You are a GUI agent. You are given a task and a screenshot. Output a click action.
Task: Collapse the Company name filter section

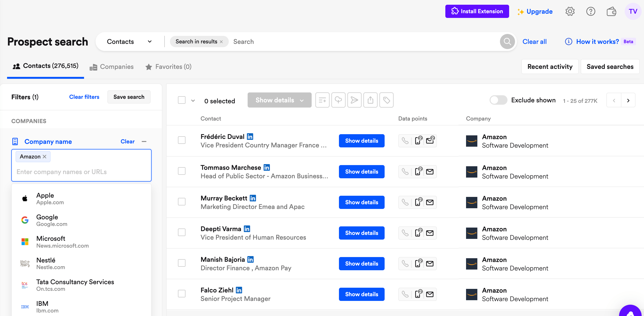(144, 141)
